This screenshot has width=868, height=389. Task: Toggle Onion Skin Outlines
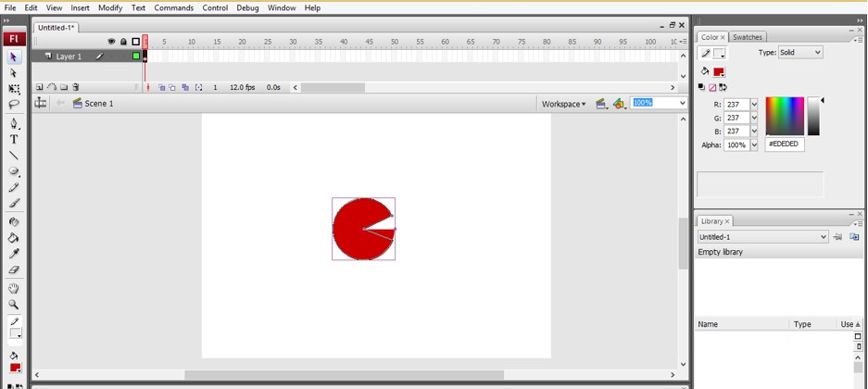pos(172,87)
